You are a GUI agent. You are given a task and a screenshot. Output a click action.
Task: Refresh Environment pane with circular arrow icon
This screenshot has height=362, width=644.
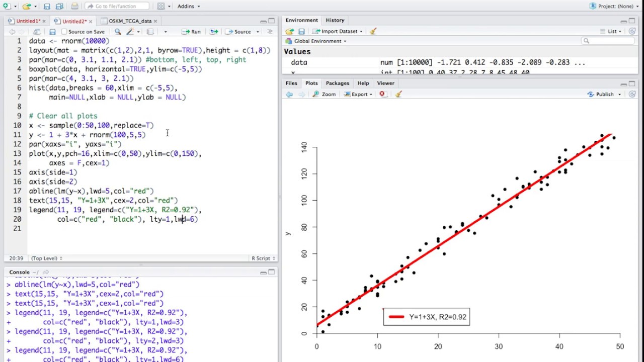[x=632, y=31]
